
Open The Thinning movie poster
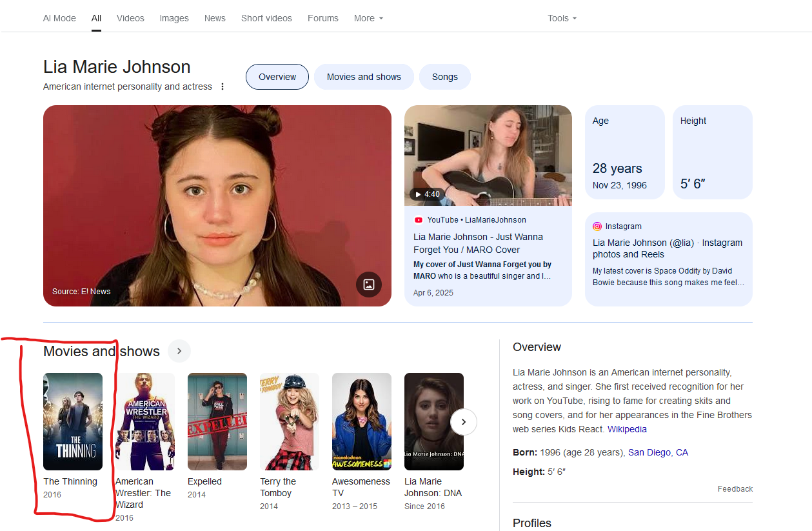[x=73, y=421]
